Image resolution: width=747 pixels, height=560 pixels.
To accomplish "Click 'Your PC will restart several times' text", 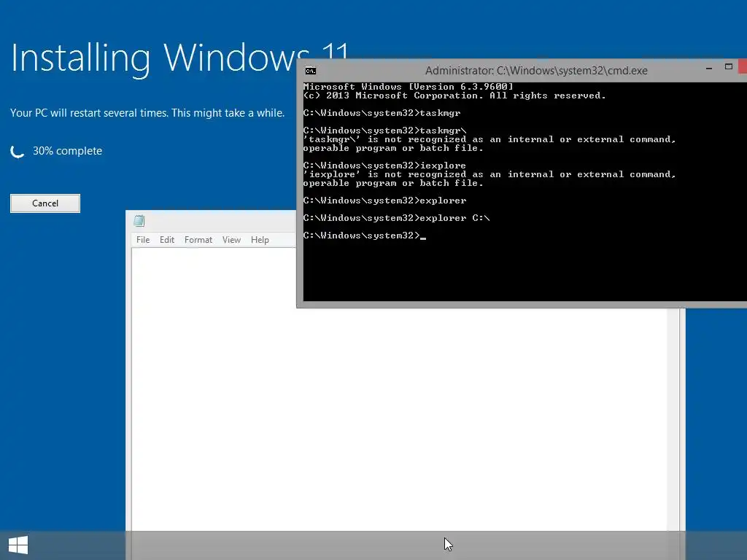I will point(147,113).
